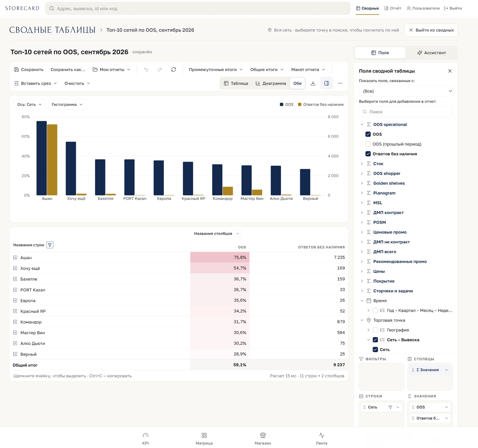Click Сохранить как... button
The height and width of the screenshot is (448, 478).
click(x=68, y=70)
